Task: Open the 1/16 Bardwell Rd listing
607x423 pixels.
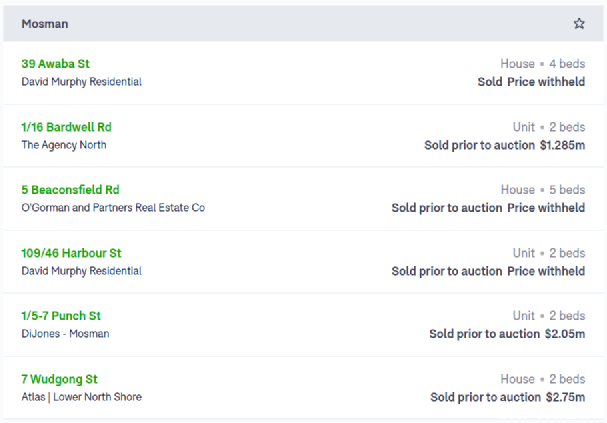Action: coord(66,127)
